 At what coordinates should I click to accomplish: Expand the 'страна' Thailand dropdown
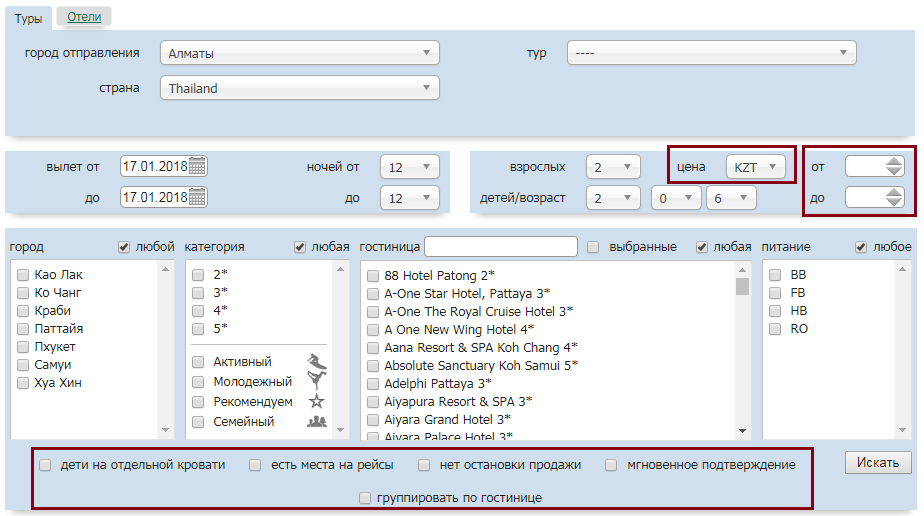(x=299, y=88)
